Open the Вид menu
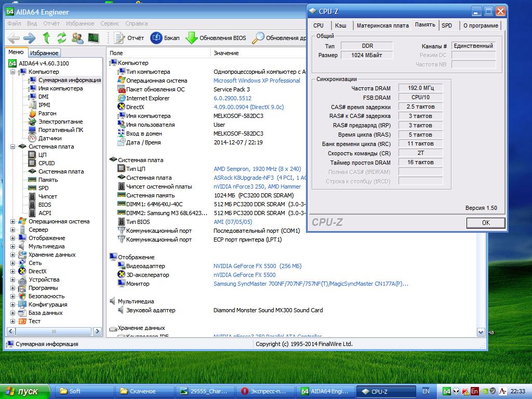The height and width of the screenshot is (399, 532). point(32,23)
